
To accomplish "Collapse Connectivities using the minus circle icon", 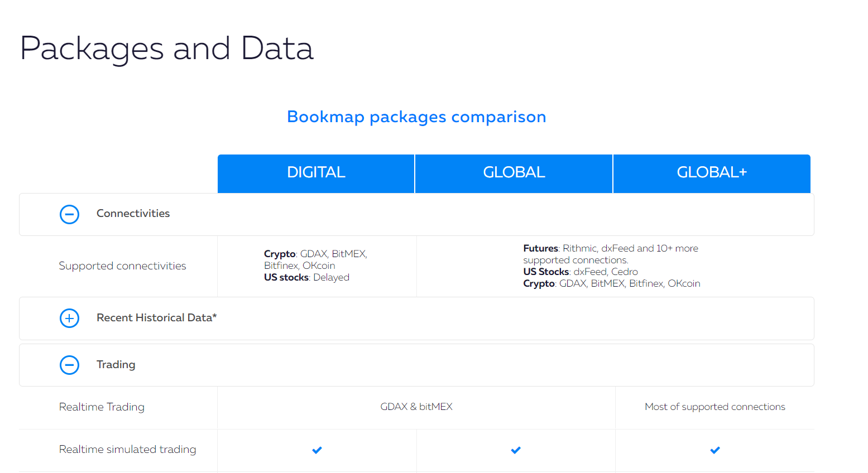I will 69,214.
